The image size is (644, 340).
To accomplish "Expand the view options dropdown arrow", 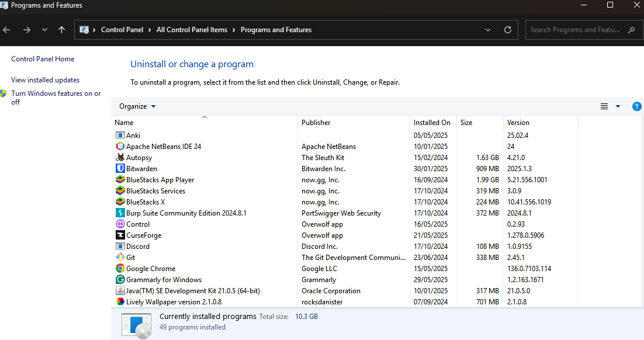I will click(x=618, y=106).
